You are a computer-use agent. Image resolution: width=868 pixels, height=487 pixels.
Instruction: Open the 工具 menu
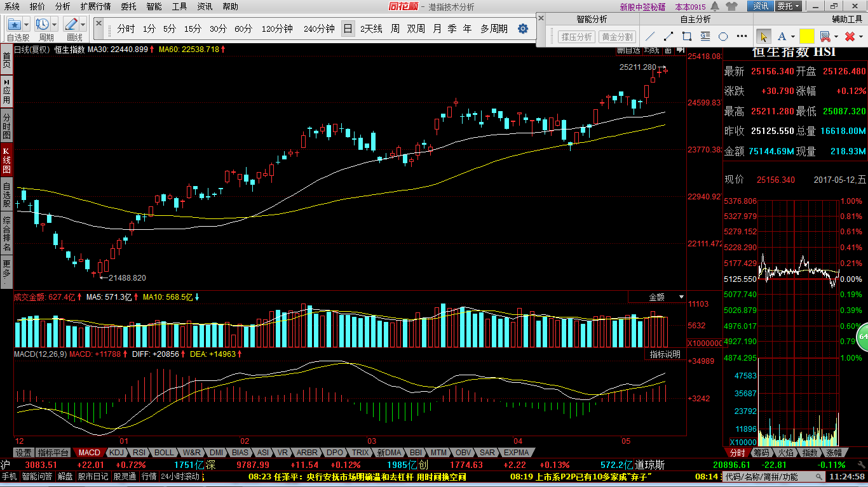pos(180,6)
